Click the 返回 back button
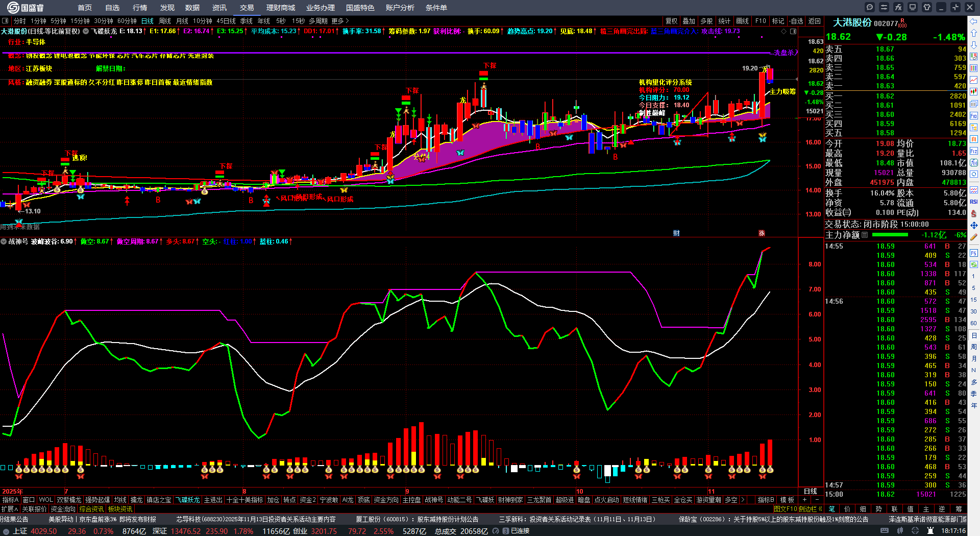The width and height of the screenshot is (980, 536). tap(815, 21)
